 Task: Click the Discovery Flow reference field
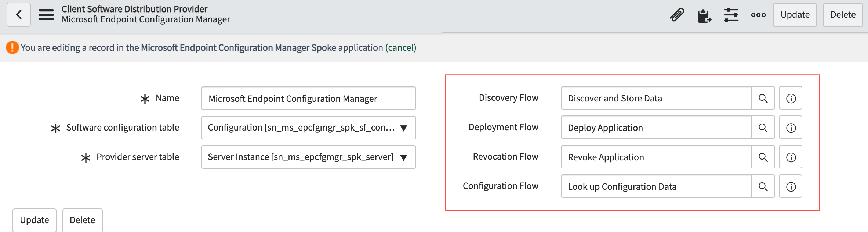(x=656, y=98)
